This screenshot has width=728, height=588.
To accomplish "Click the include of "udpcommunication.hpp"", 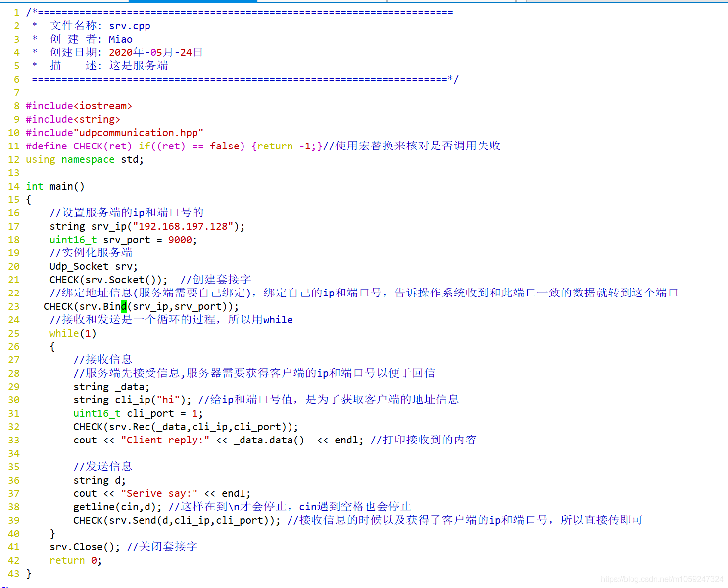I will [115, 133].
